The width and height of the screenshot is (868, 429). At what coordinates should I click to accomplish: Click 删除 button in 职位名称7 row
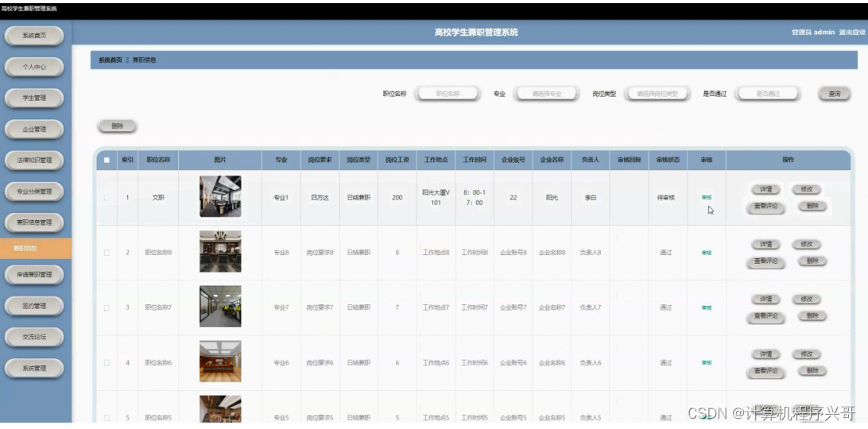(812, 315)
